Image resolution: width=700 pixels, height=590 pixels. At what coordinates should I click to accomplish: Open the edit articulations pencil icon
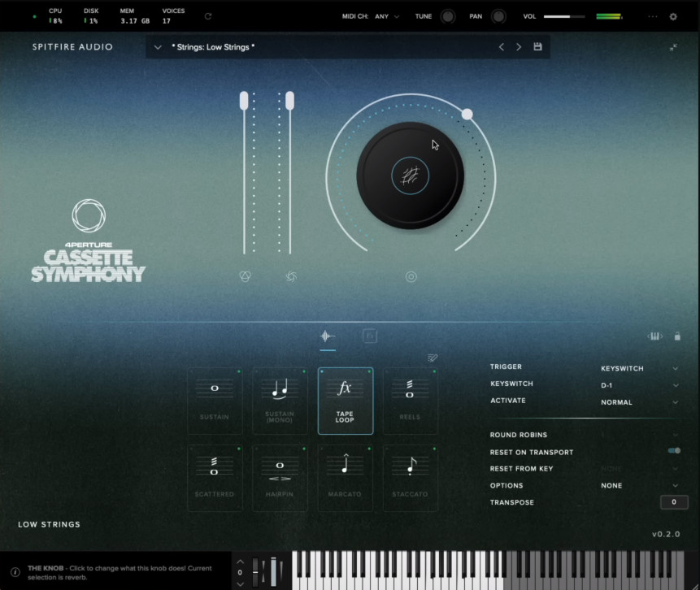(x=433, y=358)
